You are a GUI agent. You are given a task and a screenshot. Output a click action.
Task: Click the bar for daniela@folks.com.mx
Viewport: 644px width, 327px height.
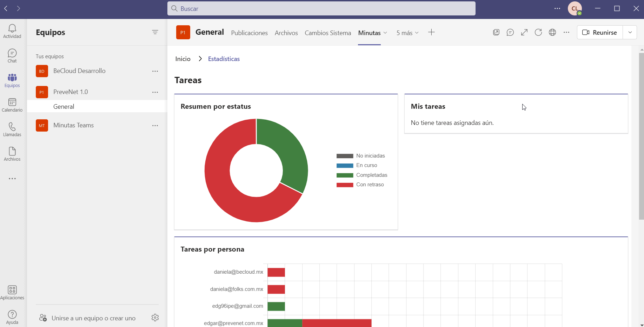(x=276, y=289)
